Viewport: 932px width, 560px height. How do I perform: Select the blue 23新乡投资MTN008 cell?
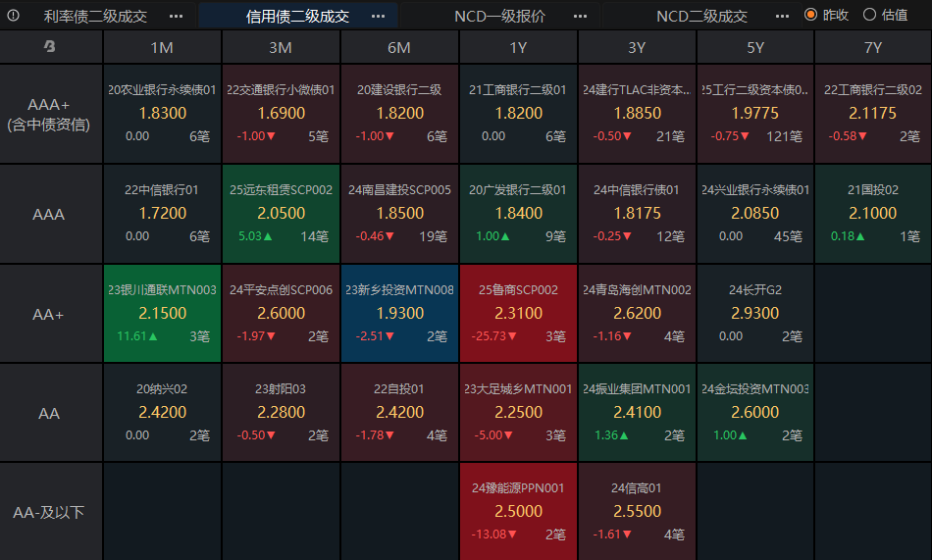coord(399,314)
